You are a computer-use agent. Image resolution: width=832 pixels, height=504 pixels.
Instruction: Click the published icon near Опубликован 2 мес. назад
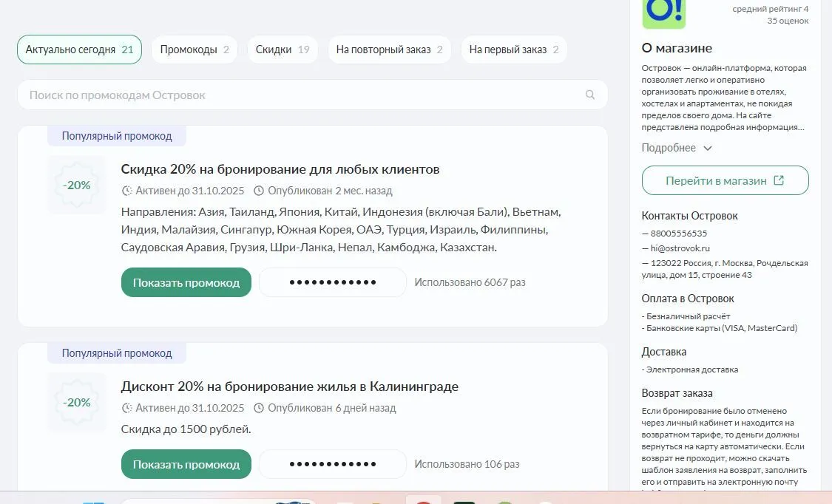(258, 191)
